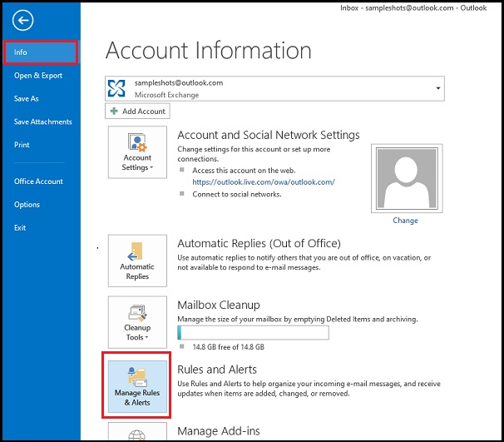Open the outlook.live.com web access link
Viewport: 504px width, 442px height.
264,182
